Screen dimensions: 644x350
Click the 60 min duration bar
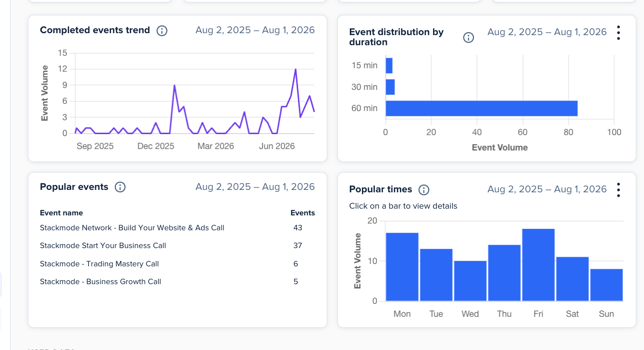[x=482, y=108]
